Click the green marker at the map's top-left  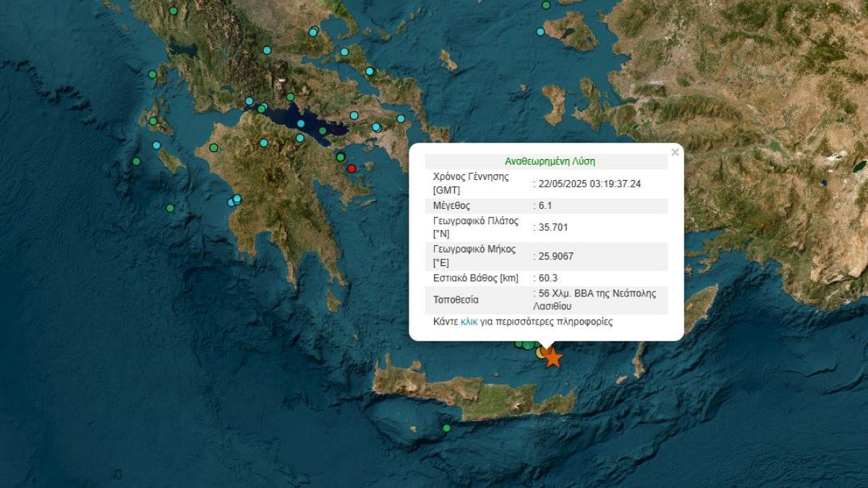click(x=173, y=11)
